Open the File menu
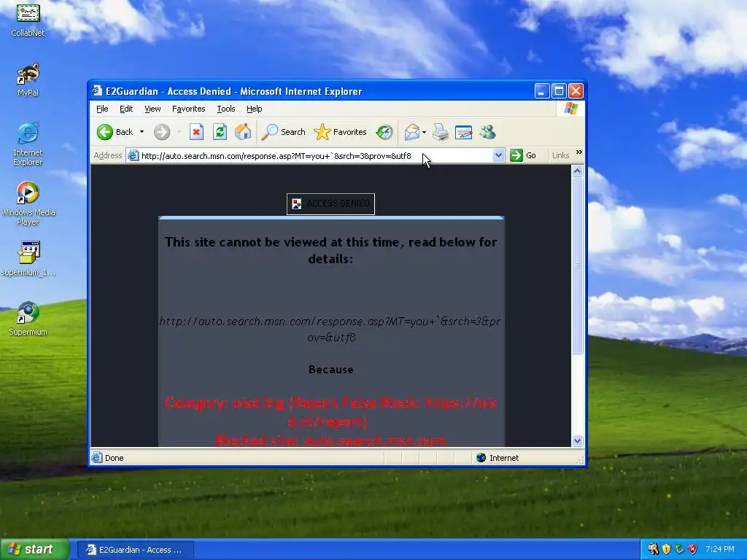This screenshot has width=747, height=560. (x=102, y=109)
